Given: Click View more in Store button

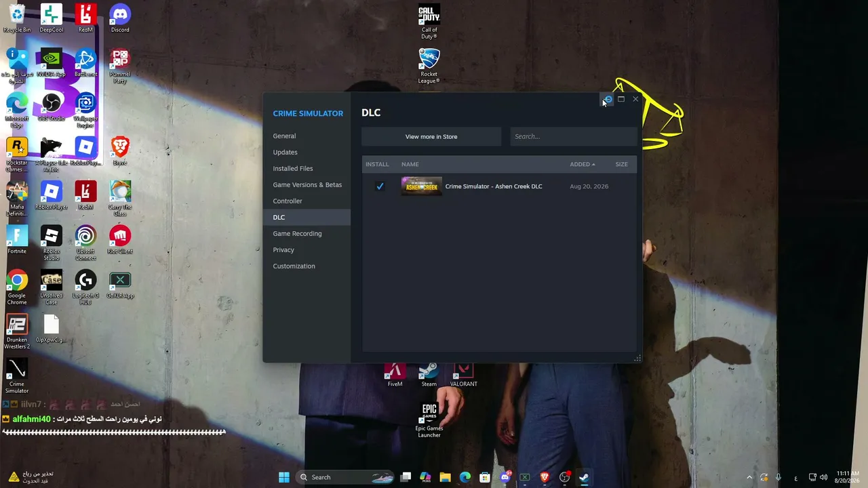Looking at the screenshot, I should click(431, 136).
